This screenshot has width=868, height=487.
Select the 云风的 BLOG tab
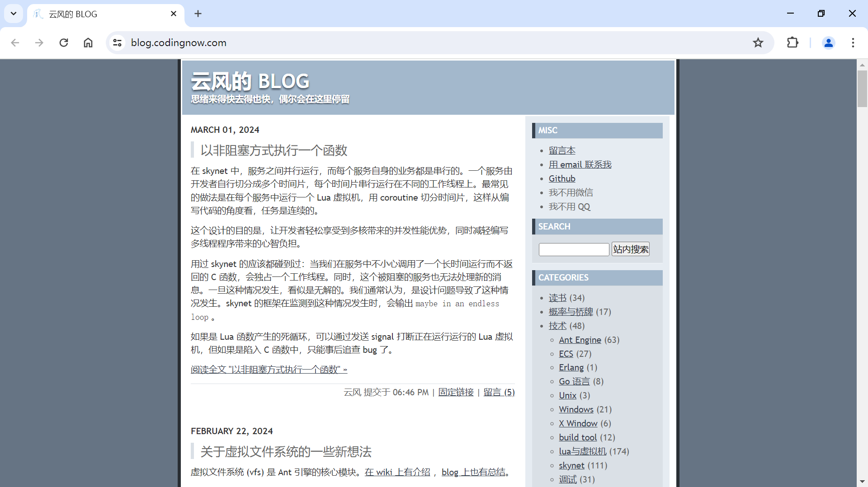105,14
